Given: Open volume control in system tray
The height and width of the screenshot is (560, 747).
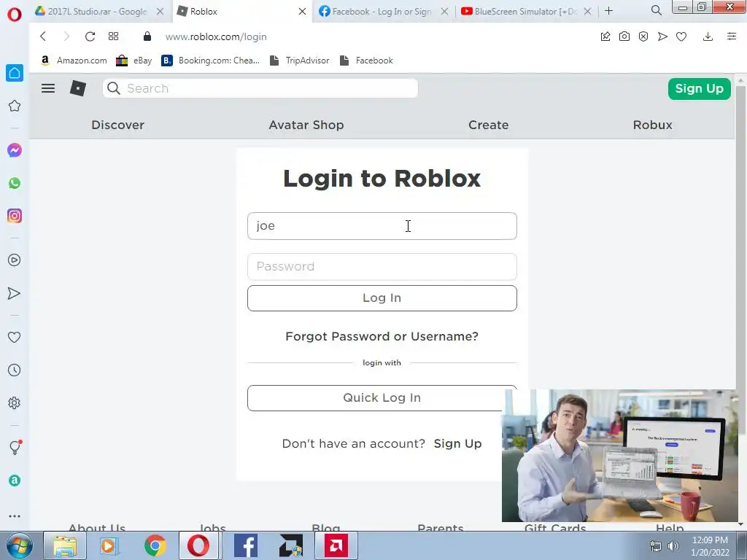Looking at the screenshot, I should [x=673, y=546].
